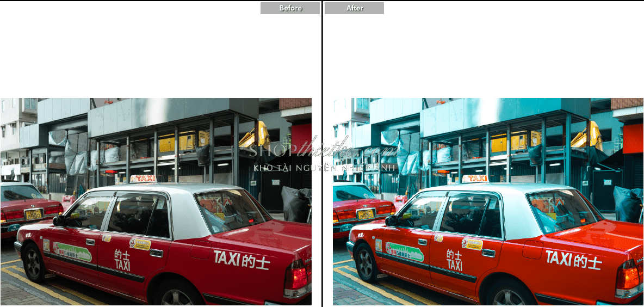The height and width of the screenshot is (307, 644).
Task: Click the door 的士 TAXI text in After photo
Action: (455, 260)
